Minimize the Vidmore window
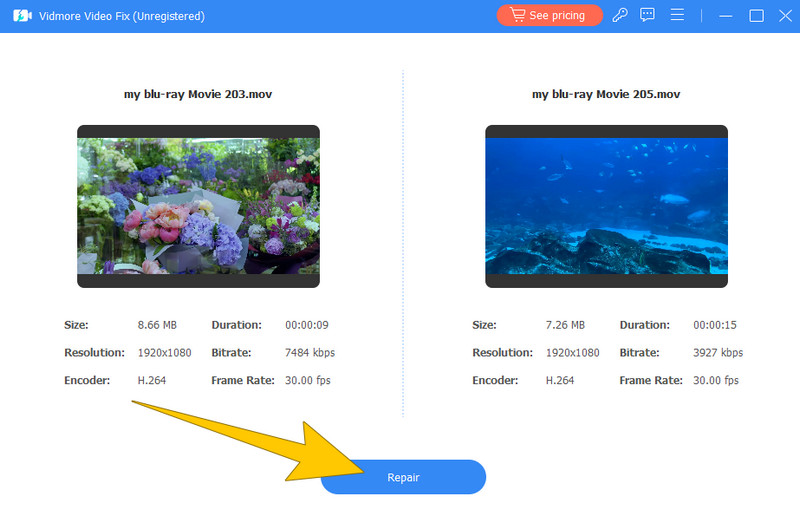This screenshot has width=800, height=523. (727, 16)
